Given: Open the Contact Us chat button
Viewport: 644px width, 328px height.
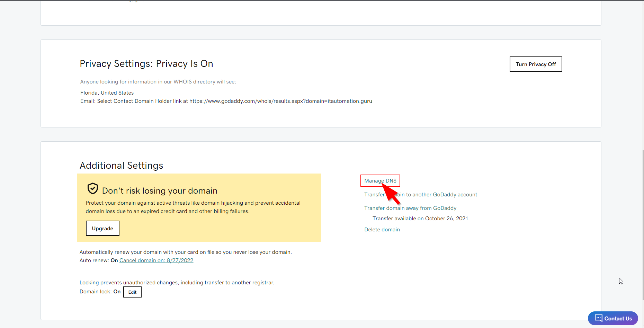Looking at the screenshot, I should pos(613,318).
